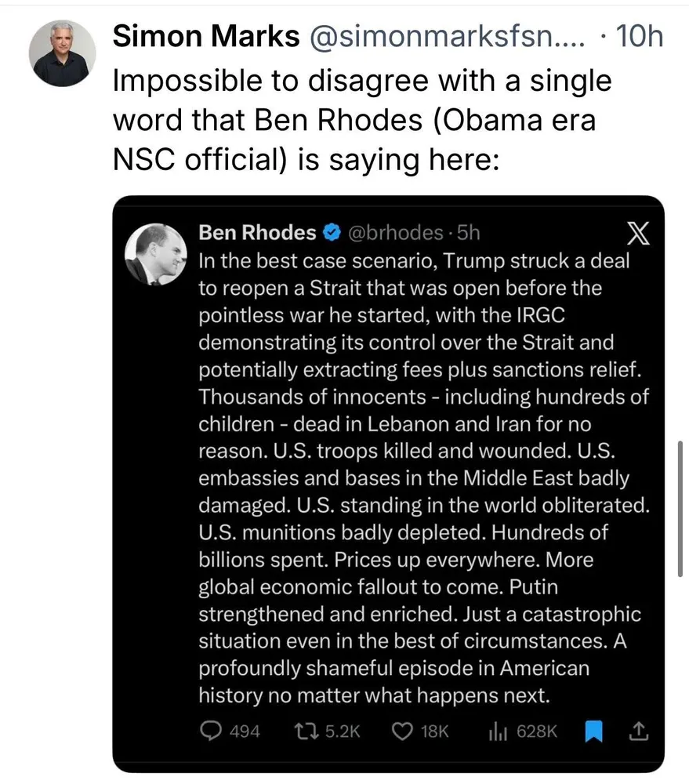Click the 628K views count
This screenshot has width=689, height=784.
click(536, 731)
